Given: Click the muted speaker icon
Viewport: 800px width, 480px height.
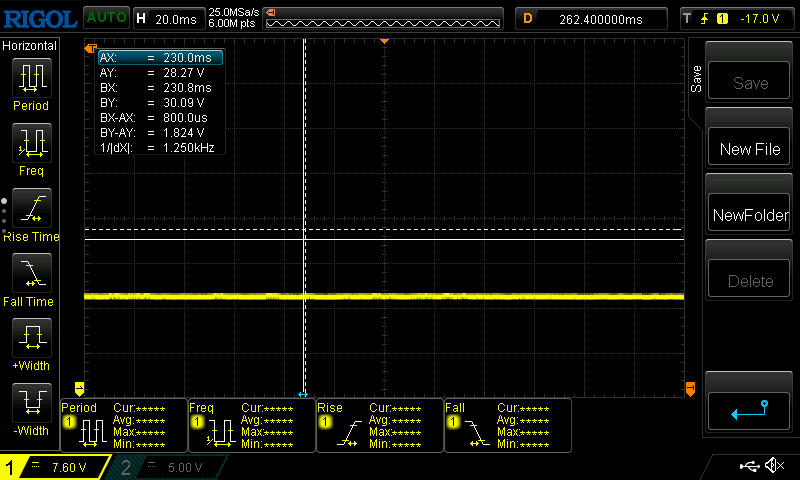Looking at the screenshot, I should tap(773, 466).
